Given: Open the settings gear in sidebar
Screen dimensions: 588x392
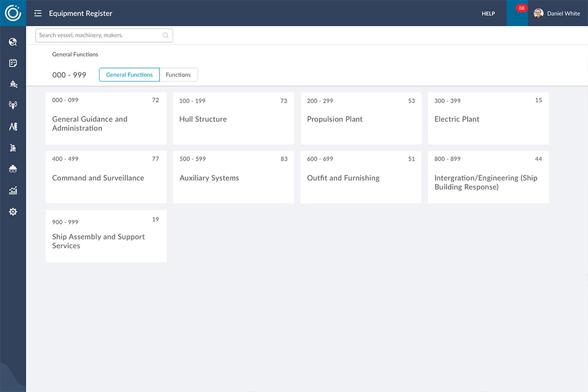Looking at the screenshot, I should pos(13,212).
